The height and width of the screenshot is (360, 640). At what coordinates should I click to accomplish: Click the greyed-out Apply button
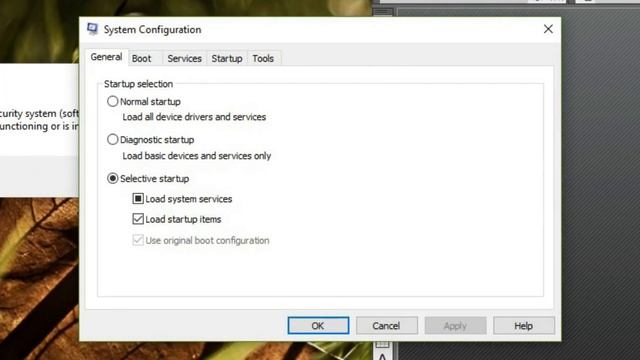455,326
